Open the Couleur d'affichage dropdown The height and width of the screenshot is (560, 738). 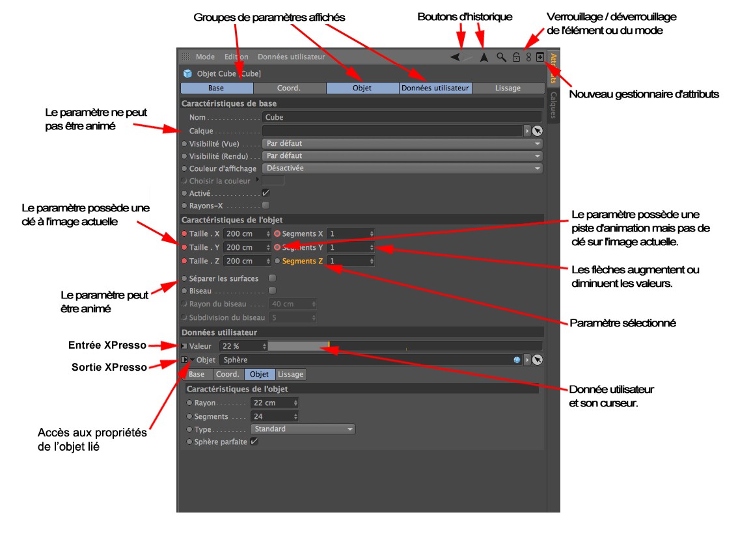pos(402,168)
